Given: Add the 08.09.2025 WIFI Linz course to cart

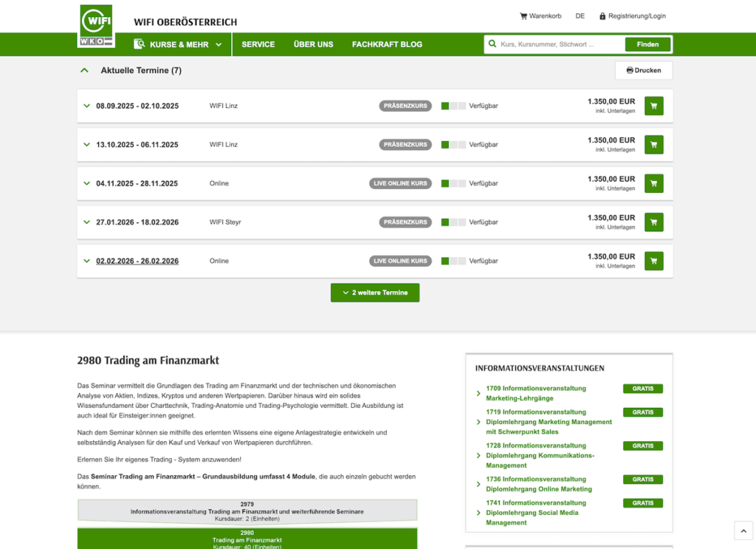Looking at the screenshot, I should point(653,106).
